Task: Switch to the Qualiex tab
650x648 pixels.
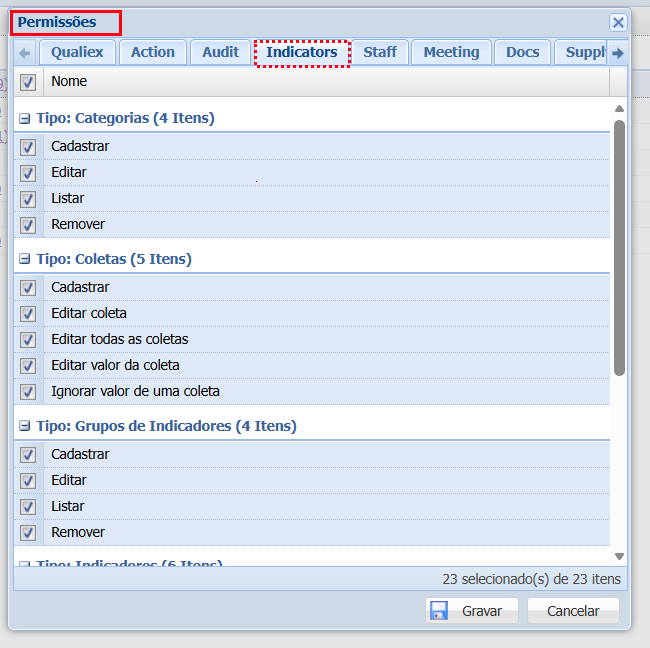Action: click(77, 52)
